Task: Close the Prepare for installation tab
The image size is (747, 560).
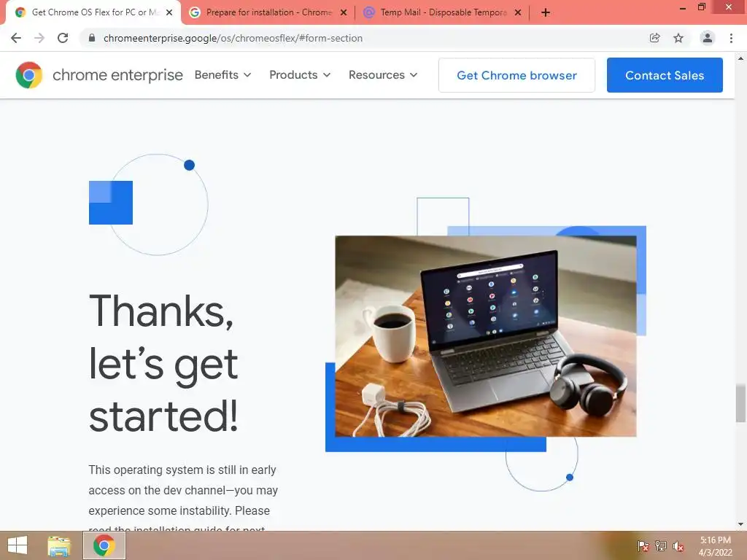Action: click(x=344, y=13)
